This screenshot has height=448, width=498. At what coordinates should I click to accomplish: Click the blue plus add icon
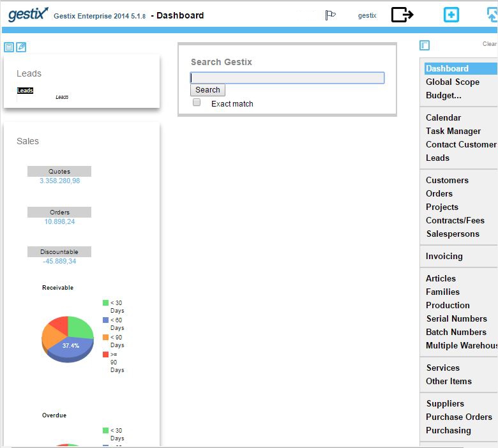451,15
